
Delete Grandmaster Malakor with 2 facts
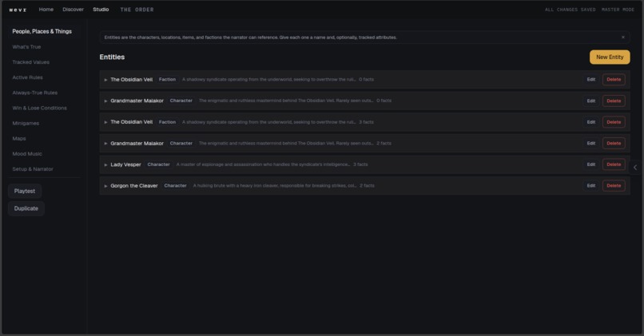pyautogui.click(x=614, y=144)
